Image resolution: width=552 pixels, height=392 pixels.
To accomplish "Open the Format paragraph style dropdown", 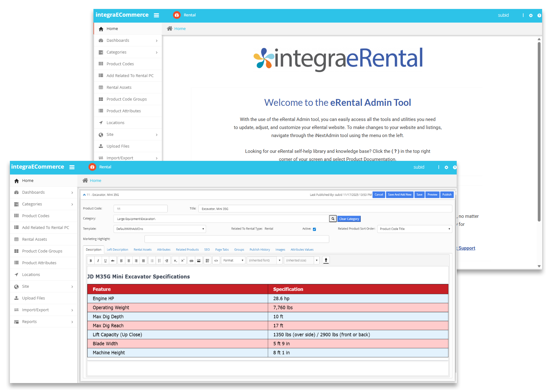I will [233, 261].
